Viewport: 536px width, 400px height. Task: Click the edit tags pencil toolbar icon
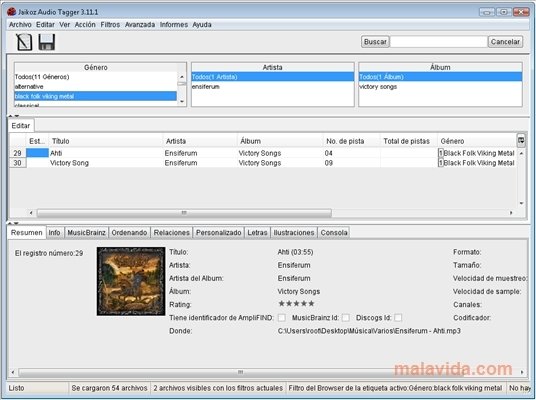pyautogui.click(x=24, y=42)
